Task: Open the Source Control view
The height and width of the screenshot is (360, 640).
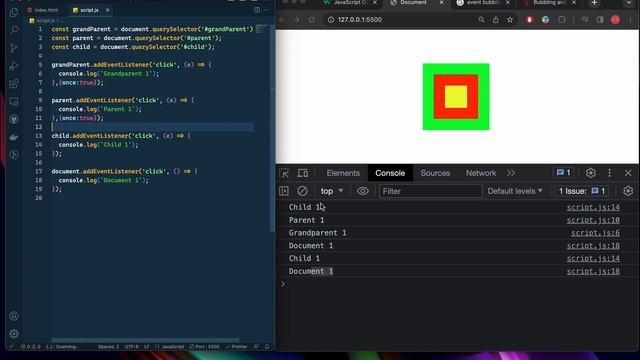Action: pyautogui.click(x=14, y=48)
